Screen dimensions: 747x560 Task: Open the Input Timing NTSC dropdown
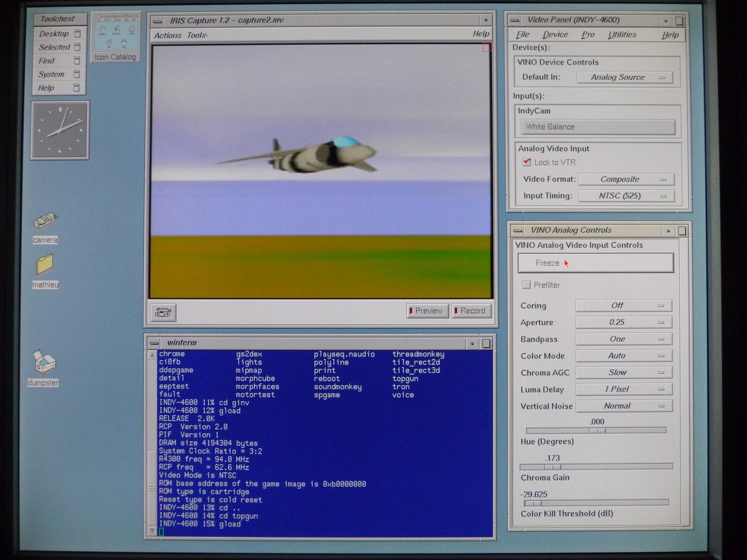click(x=626, y=196)
